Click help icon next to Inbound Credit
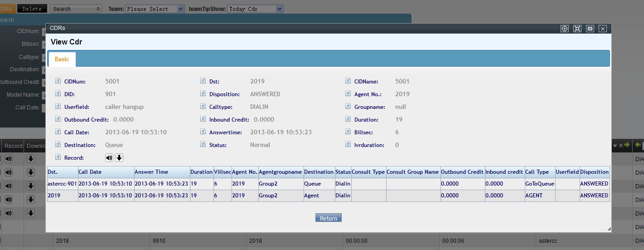Screen dimensions: 644x250 click(x=203, y=119)
